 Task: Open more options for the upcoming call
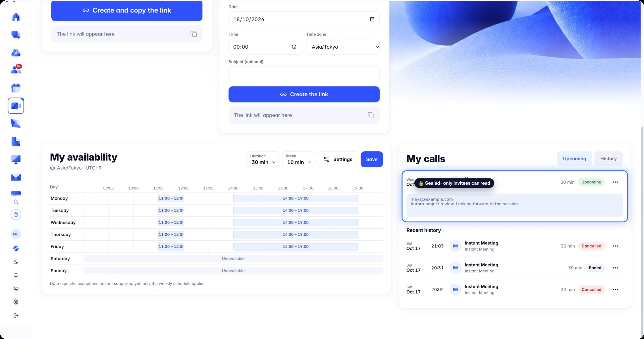click(615, 182)
